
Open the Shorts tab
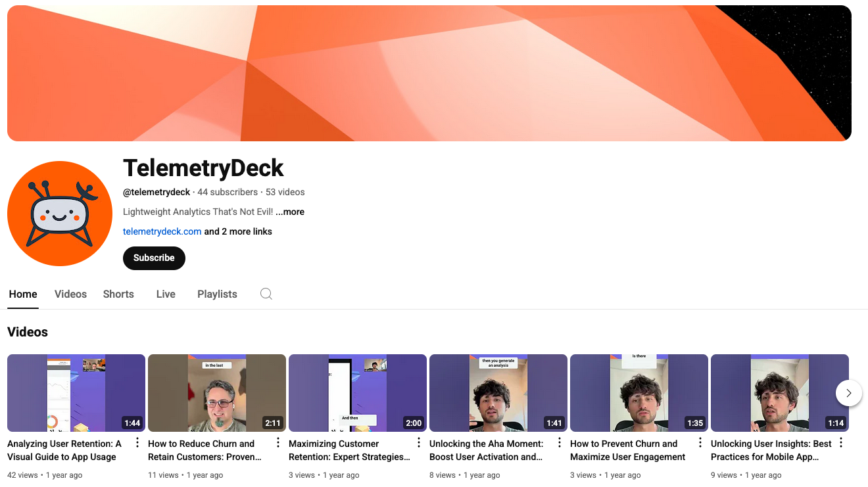click(x=118, y=294)
